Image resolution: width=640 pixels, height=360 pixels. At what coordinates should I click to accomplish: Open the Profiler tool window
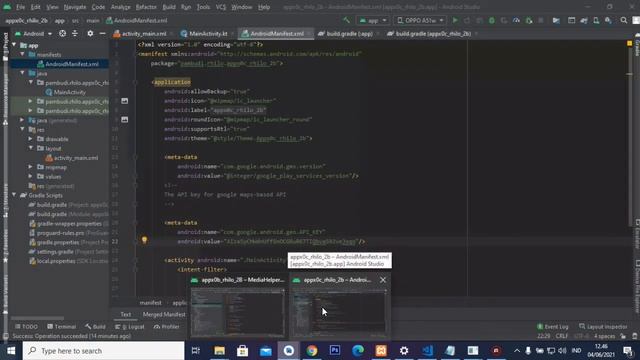pos(167,327)
